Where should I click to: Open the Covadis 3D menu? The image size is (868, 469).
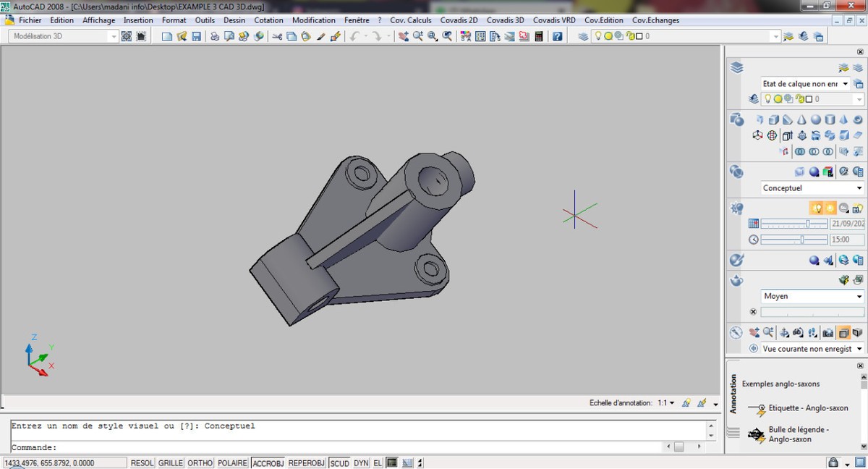(x=505, y=20)
